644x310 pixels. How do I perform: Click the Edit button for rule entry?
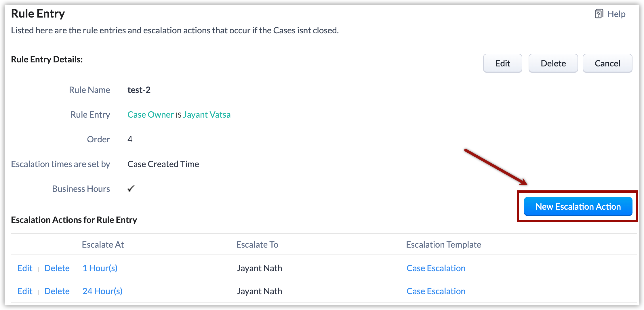coord(502,63)
